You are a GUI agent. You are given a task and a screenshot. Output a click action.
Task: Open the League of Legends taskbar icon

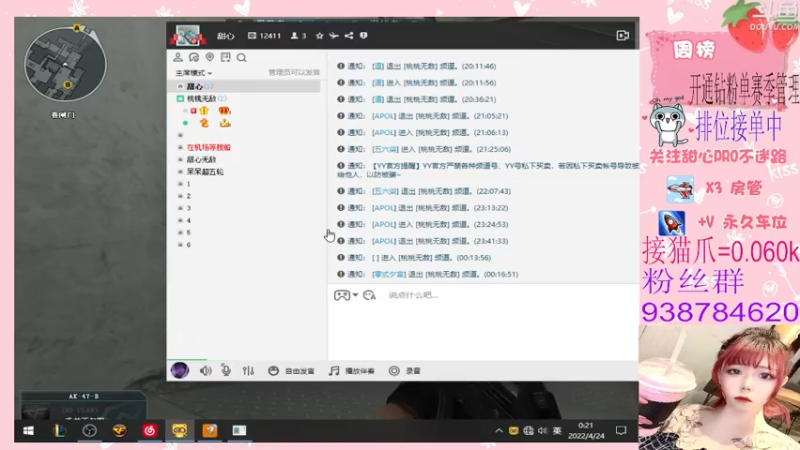coord(59,431)
